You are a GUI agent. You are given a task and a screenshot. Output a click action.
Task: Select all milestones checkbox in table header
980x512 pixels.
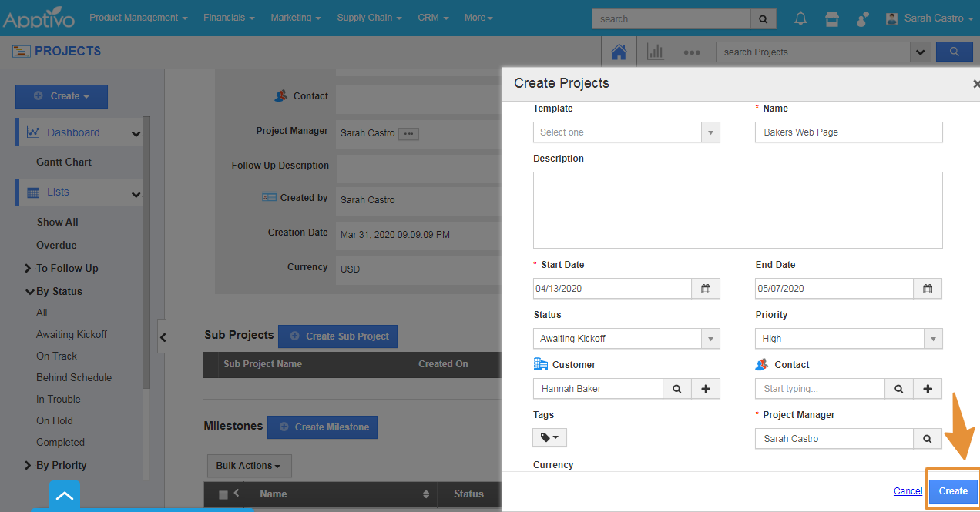click(x=223, y=494)
